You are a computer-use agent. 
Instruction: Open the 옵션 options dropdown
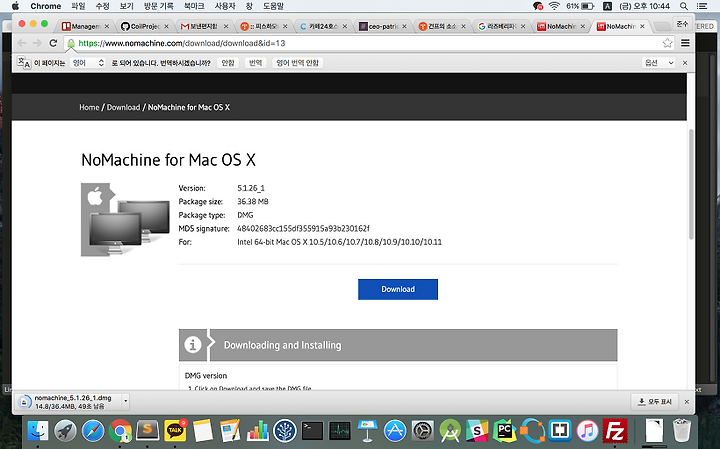(659, 63)
